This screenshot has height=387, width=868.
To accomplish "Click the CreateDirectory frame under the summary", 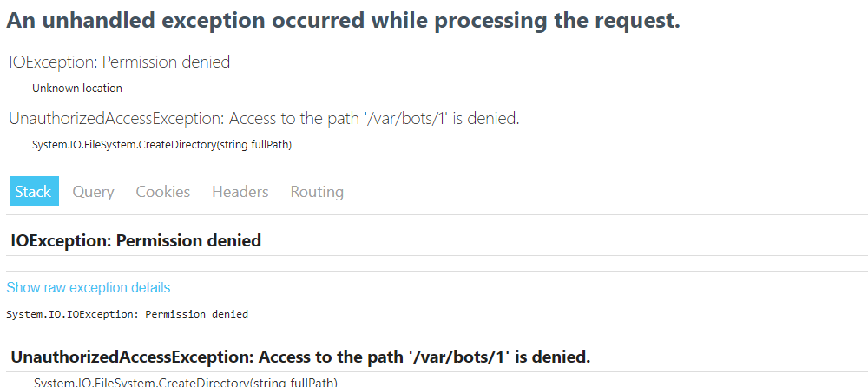I will [161, 145].
